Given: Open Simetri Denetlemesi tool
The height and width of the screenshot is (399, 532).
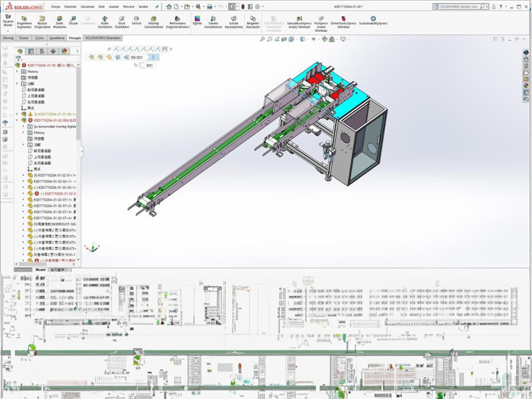Looking at the screenshot, I should tap(213, 18).
